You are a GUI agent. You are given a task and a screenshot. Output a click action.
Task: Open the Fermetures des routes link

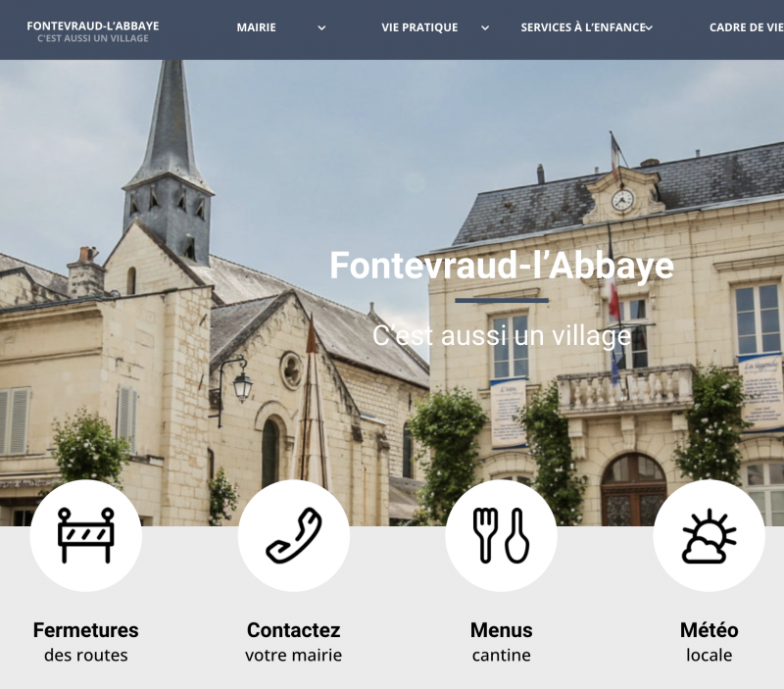tap(86, 642)
